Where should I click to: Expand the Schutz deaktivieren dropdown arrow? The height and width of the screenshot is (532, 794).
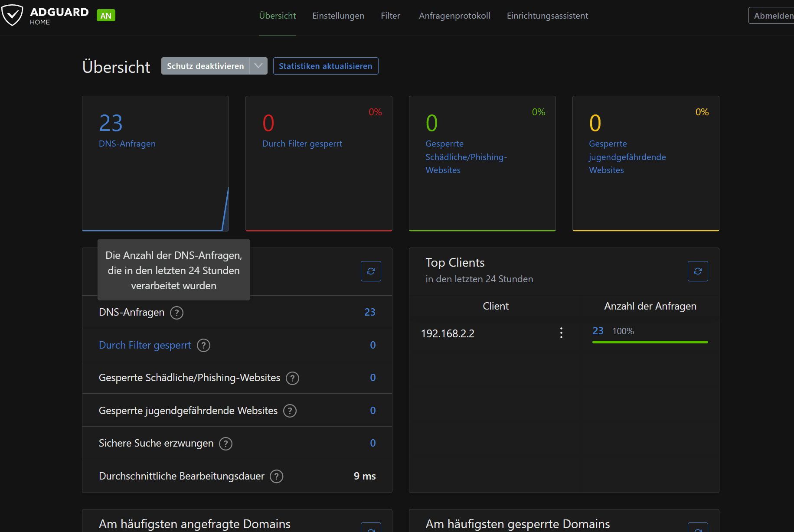click(x=258, y=66)
